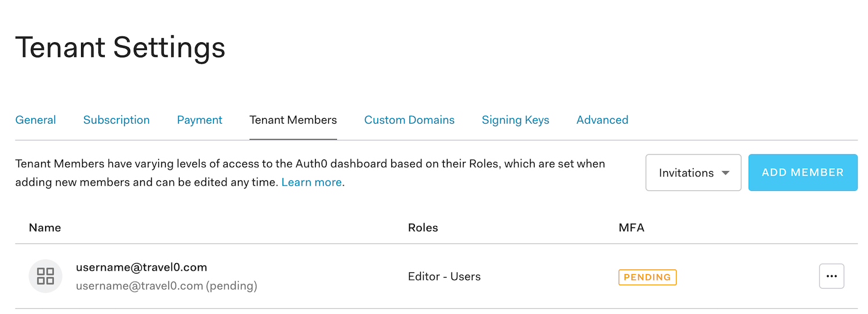The image size is (868, 314).
Task: Click the pending email subtitle text
Action: click(x=166, y=286)
